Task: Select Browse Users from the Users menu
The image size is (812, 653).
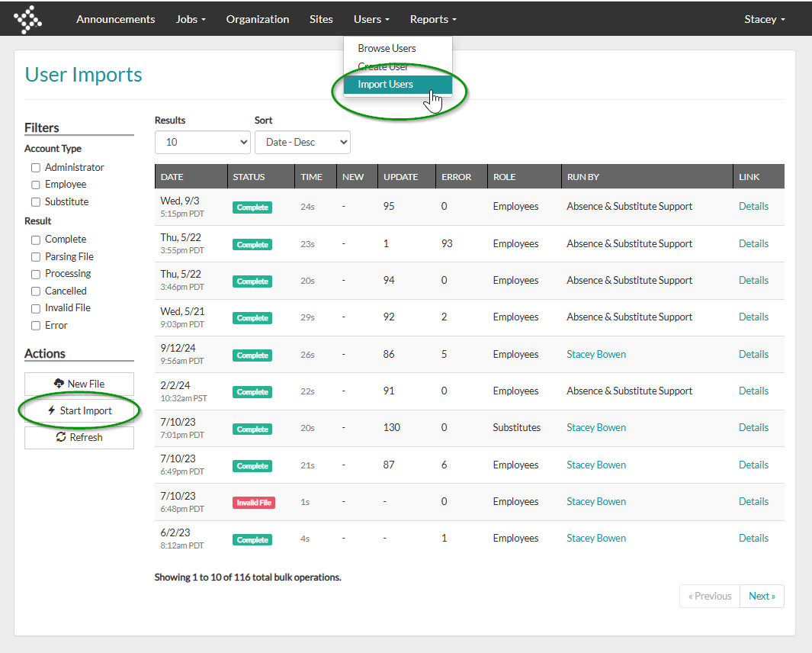Action: [387, 48]
